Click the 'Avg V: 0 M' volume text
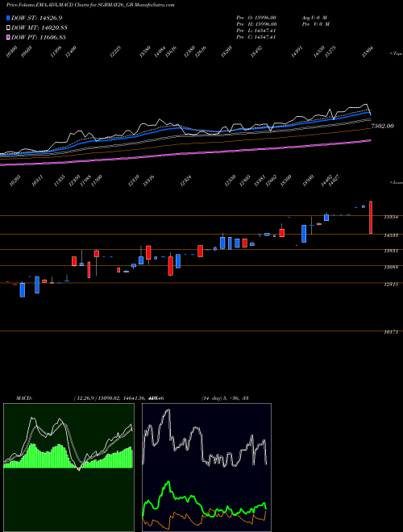Screen dimensions: 403x532 [x=314, y=18]
